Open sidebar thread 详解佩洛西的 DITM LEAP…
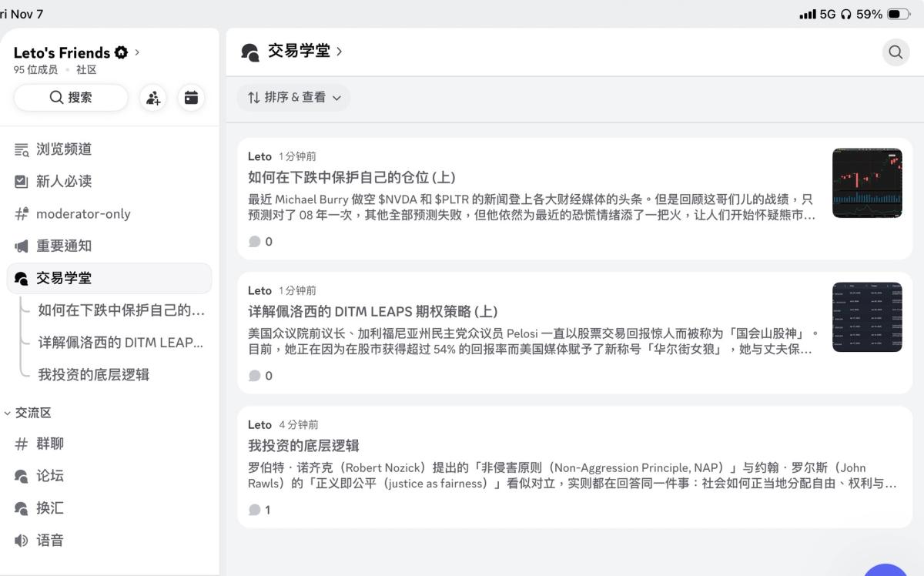This screenshot has height=576, width=924. [121, 343]
